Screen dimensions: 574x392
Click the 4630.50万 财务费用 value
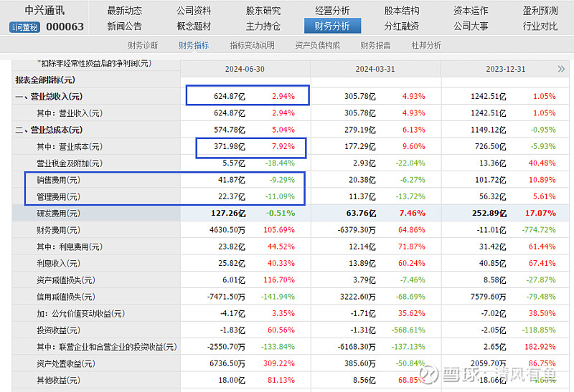[227, 230]
